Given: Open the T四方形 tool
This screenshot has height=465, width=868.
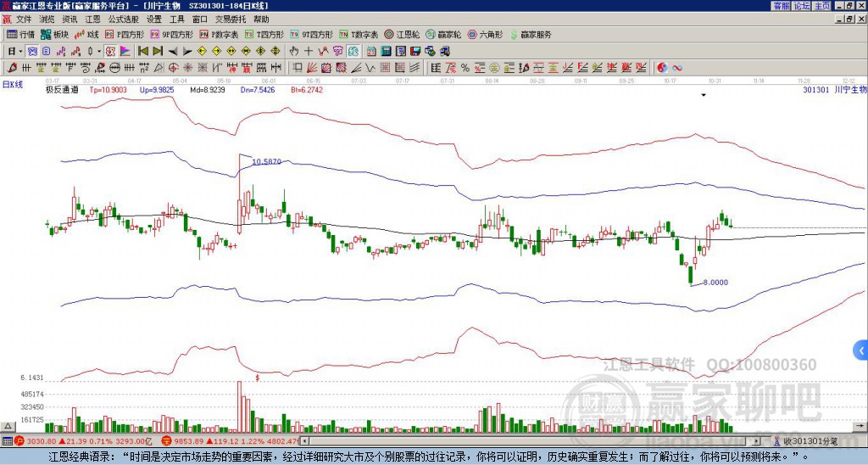Looking at the screenshot, I should tap(264, 34).
